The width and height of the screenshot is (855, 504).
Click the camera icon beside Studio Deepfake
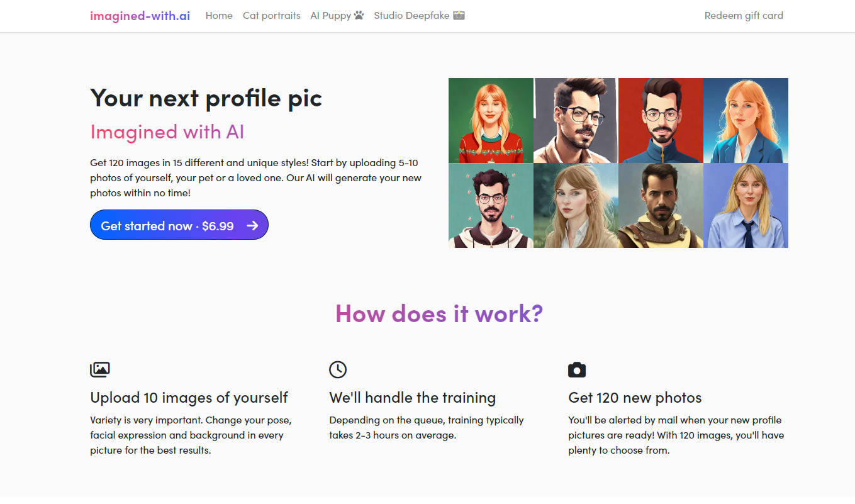pyautogui.click(x=459, y=15)
